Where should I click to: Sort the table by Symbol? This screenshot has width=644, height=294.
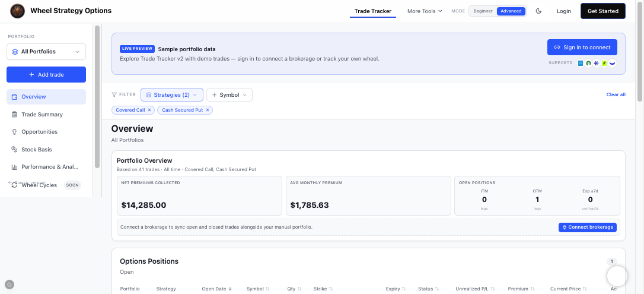[267, 289]
